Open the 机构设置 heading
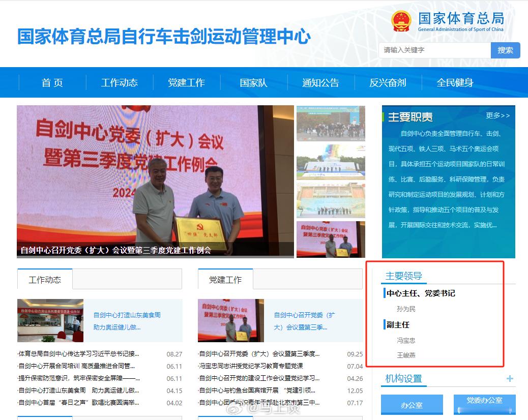 tap(404, 379)
